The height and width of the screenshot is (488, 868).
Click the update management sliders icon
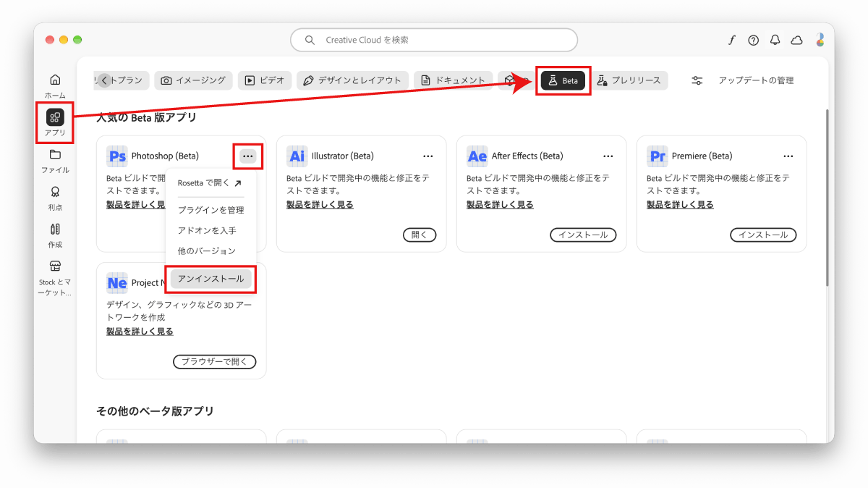pos(697,80)
